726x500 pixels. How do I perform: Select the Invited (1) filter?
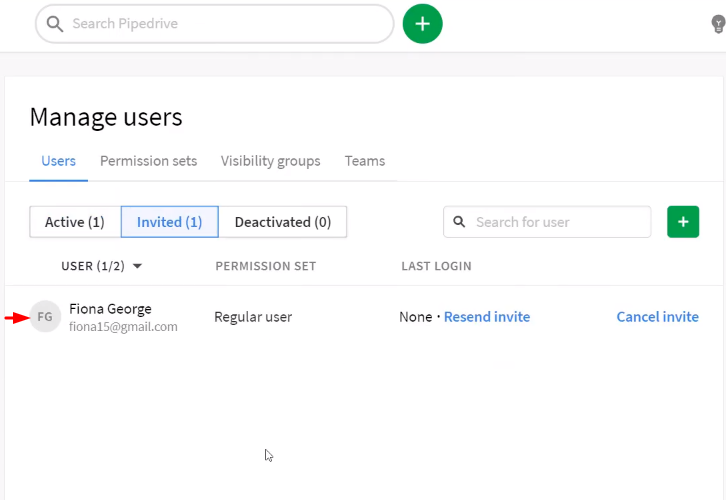[169, 222]
